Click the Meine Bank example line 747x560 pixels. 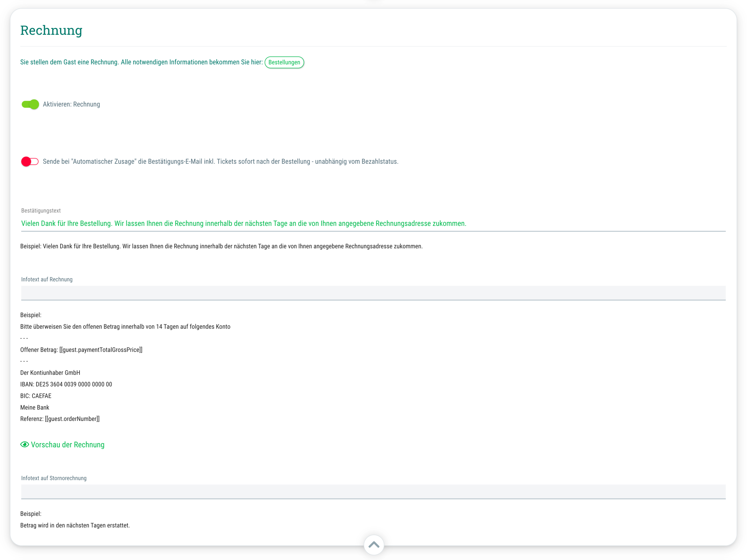coord(35,407)
